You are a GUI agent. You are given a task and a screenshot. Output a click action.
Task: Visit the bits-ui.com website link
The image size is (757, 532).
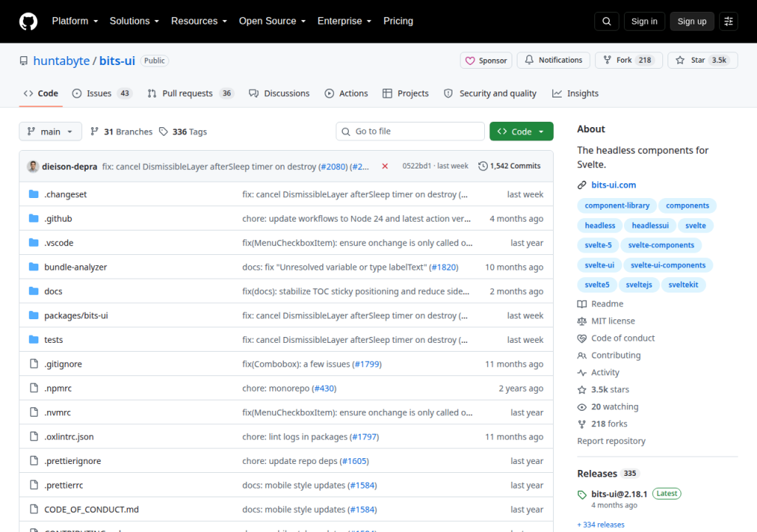click(x=614, y=185)
